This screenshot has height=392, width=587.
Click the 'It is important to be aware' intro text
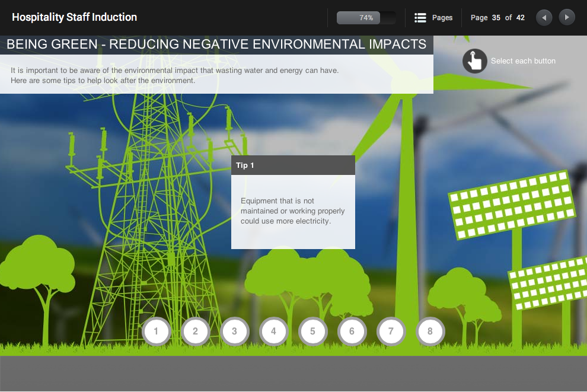point(174,75)
